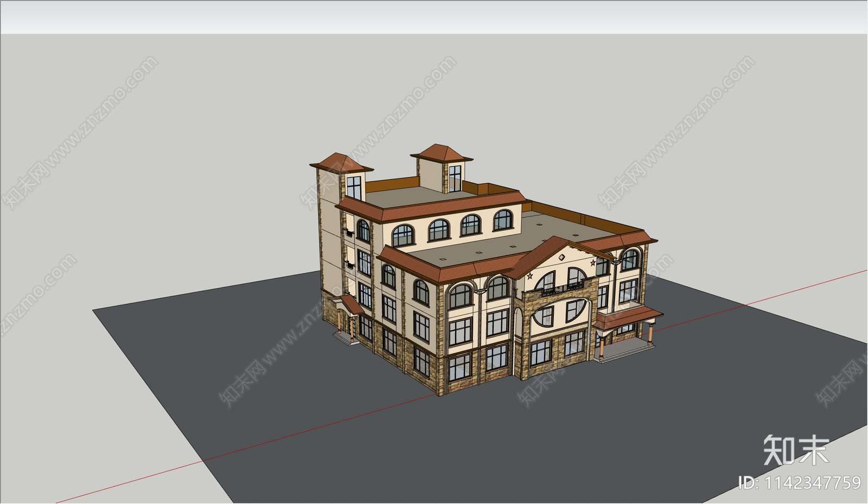Select the small central rooftop cupola
The height and width of the screenshot is (504, 868).
tap(442, 168)
